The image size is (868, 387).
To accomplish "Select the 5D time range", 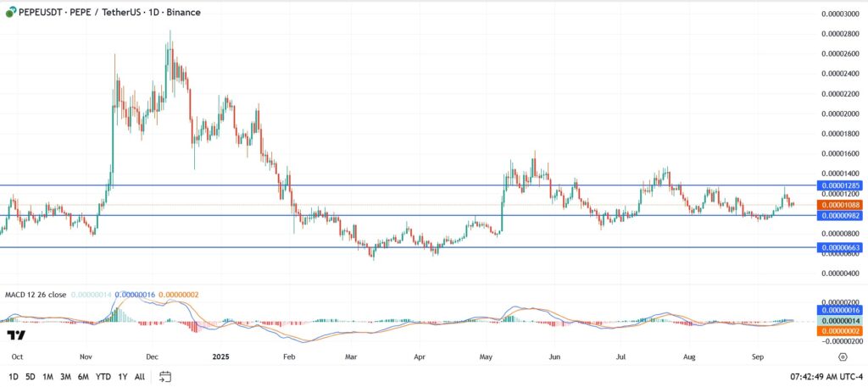I will (x=31, y=376).
